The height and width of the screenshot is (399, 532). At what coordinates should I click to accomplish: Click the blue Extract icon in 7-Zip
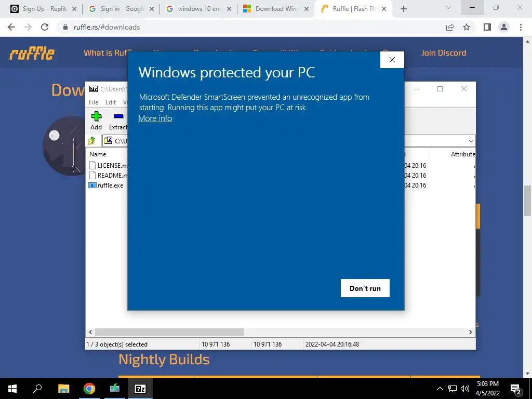118,116
